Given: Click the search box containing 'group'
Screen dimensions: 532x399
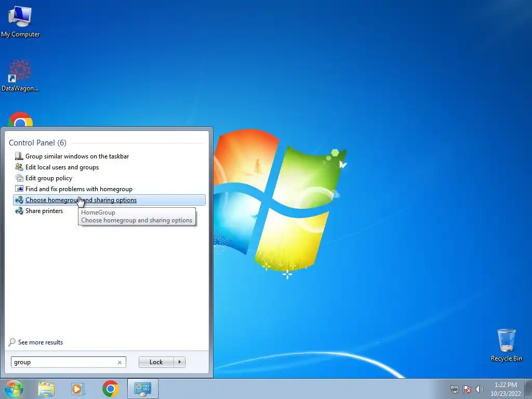Looking at the screenshot, I should tap(69, 362).
